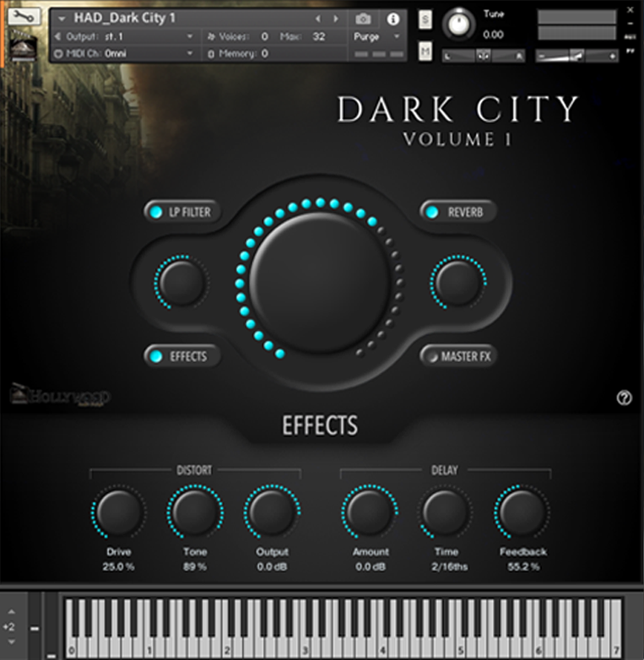Click the Output speaker icon
The height and width of the screenshot is (660, 644).
pyautogui.click(x=58, y=36)
